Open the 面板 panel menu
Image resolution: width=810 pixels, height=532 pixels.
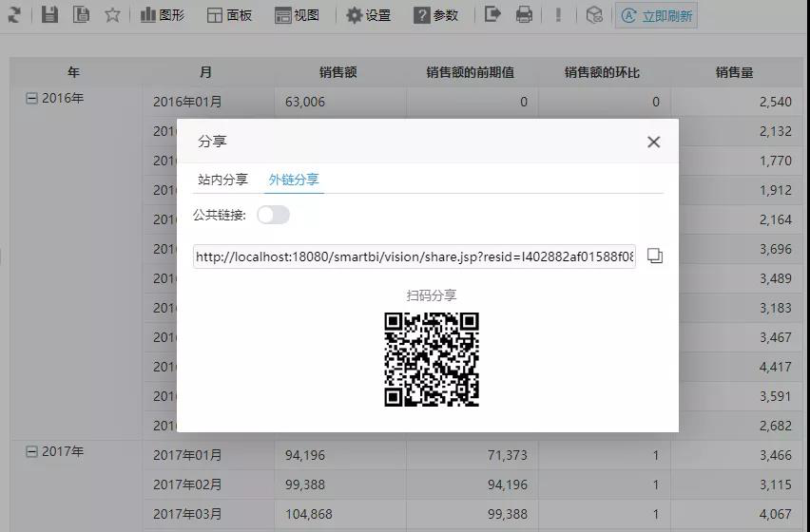point(229,15)
